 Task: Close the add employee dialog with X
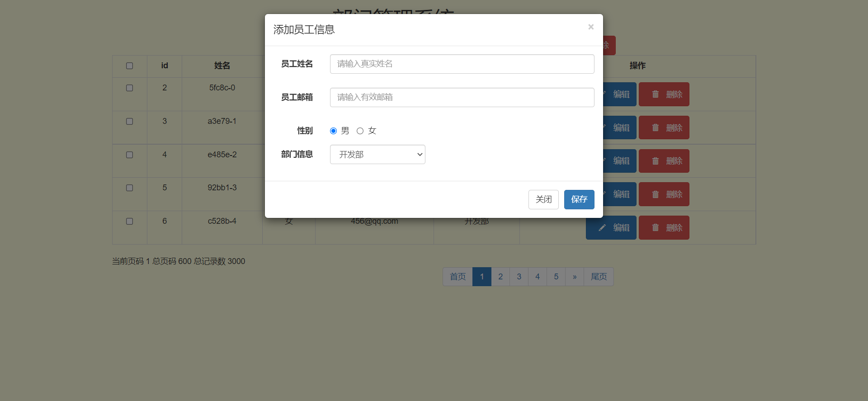pos(590,27)
